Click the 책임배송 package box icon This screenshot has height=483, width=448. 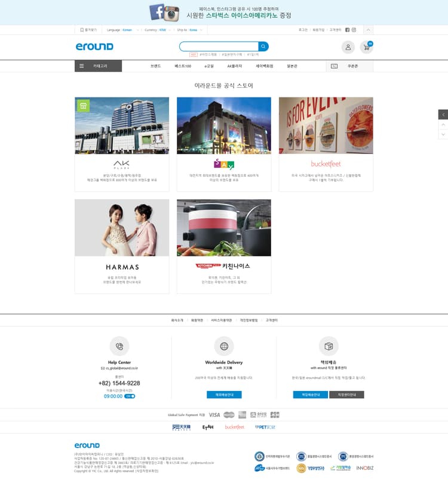[x=329, y=346]
